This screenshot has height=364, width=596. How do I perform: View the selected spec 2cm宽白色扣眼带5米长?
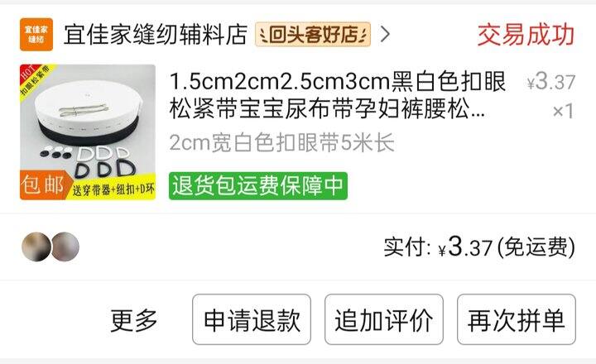pos(281,143)
